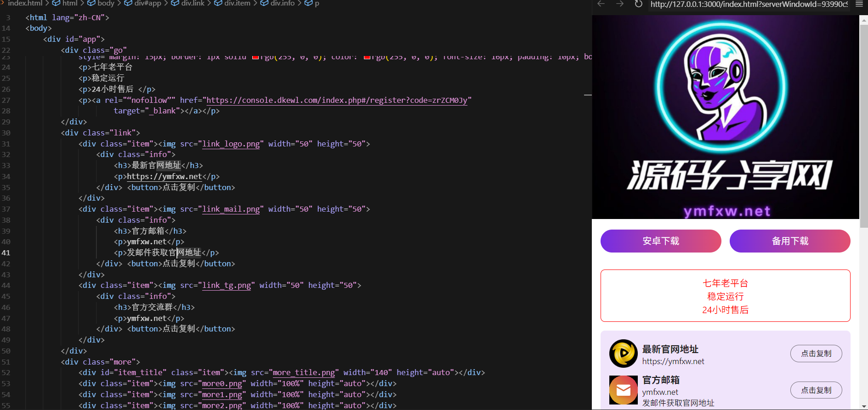Click the yellow official site logo icon
Viewport: 868px width, 410px height.
point(623,354)
